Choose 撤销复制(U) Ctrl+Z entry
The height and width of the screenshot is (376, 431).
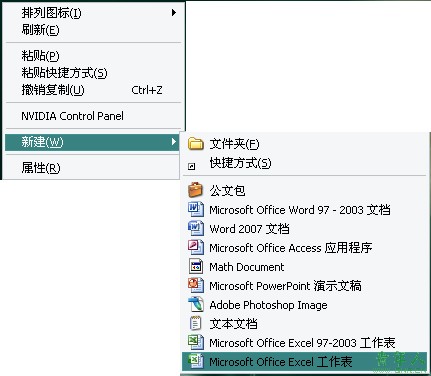93,90
